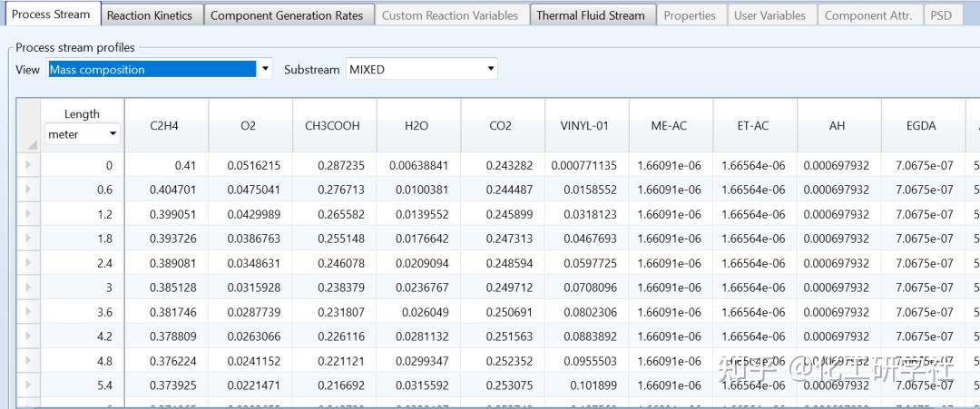980x409 pixels.
Task: Select the entire table via the corner cell
Action: coord(28,125)
